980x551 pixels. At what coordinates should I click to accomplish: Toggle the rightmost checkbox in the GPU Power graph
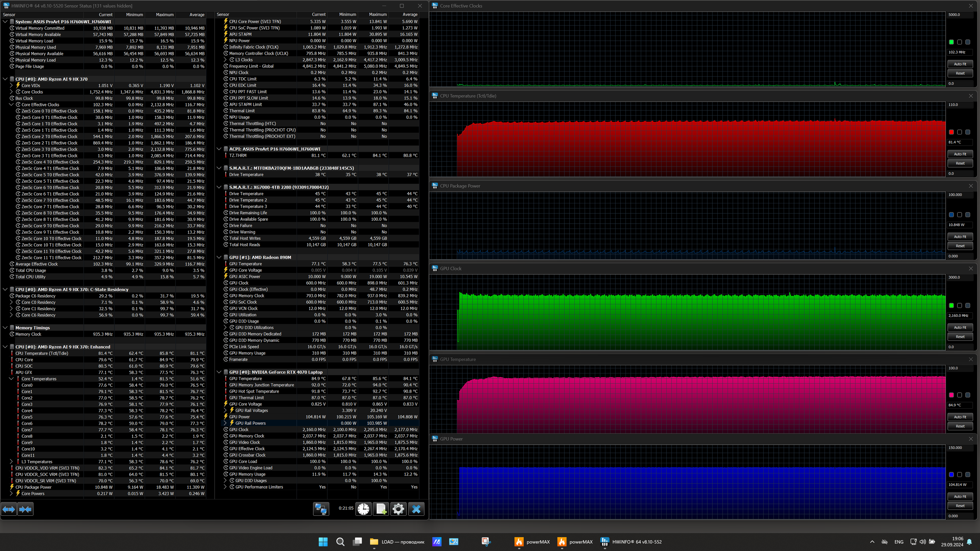point(968,475)
